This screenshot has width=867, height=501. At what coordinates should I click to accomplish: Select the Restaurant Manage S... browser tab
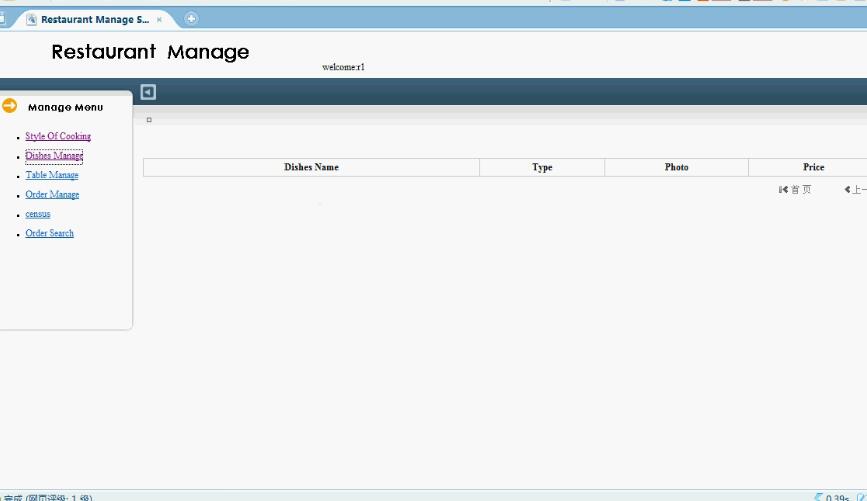pyautogui.click(x=95, y=19)
